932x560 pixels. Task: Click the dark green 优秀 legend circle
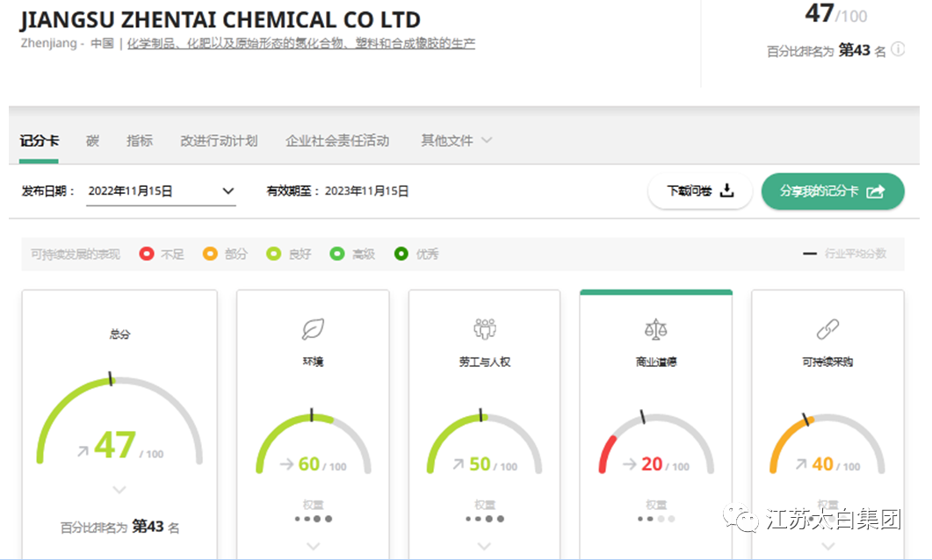(401, 254)
